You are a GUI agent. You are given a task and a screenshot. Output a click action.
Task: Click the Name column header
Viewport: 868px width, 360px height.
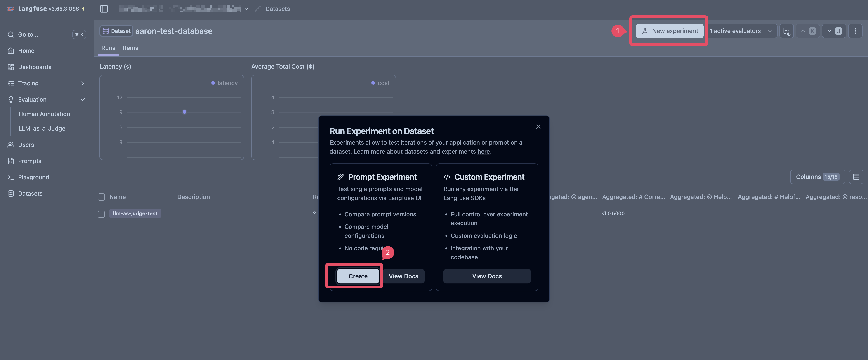(x=117, y=197)
